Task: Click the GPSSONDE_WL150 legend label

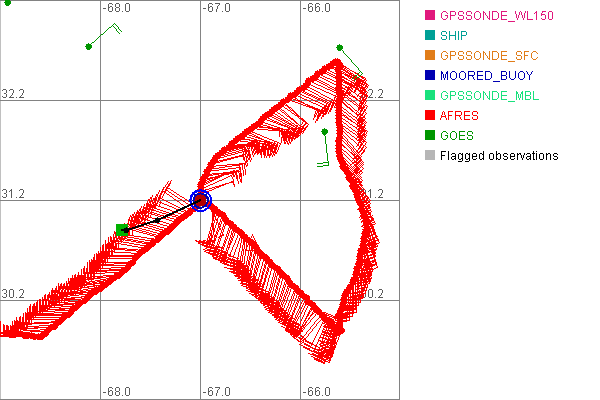Action: click(496, 16)
